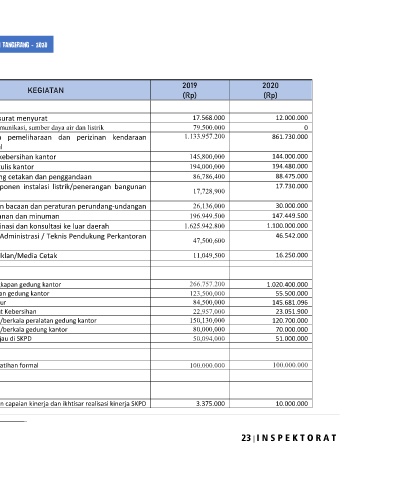395x480 pixels.
Task: Click the 2019 (Rp) column header
Action: click(190, 90)
